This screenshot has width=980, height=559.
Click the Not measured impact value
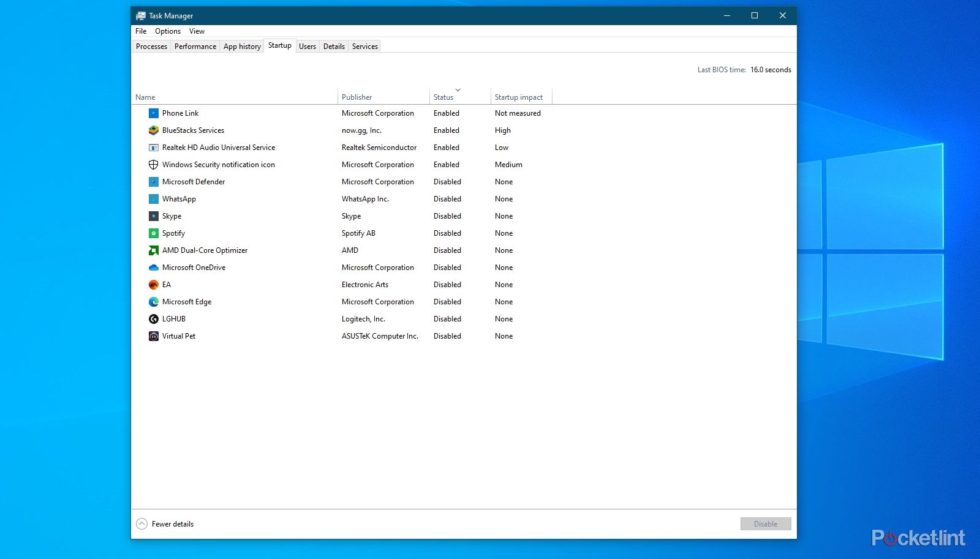coord(518,113)
